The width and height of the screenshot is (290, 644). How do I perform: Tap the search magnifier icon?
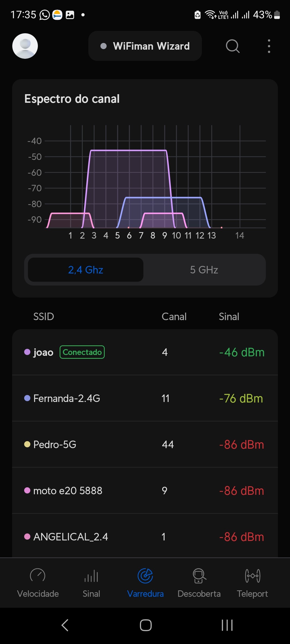[x=233, y=46]
